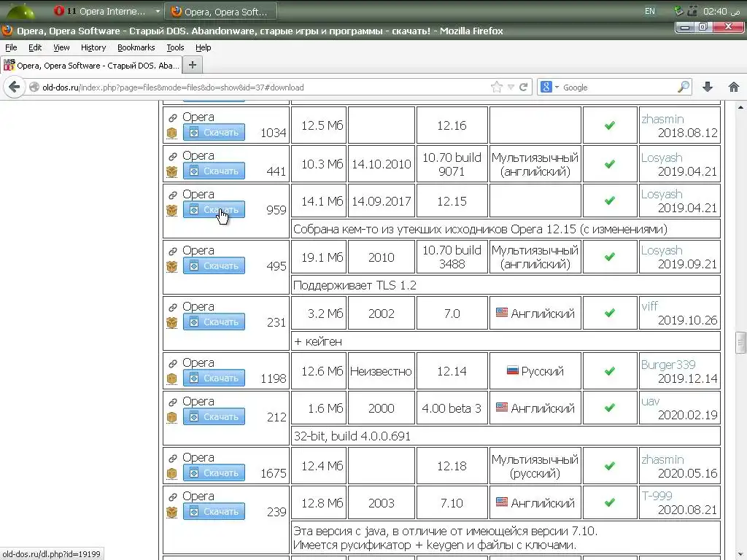Click the EN language indicator

click(650, 11)
